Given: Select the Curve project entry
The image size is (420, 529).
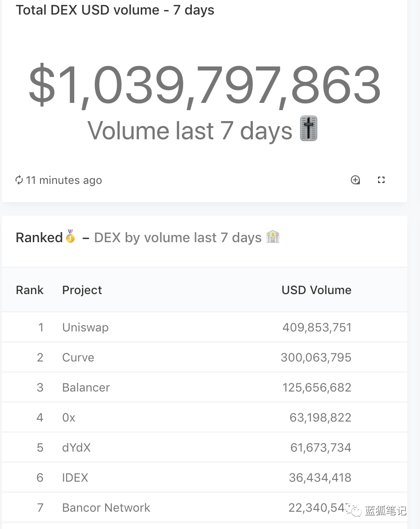Looking at the screenshot, I should point(78,357).
